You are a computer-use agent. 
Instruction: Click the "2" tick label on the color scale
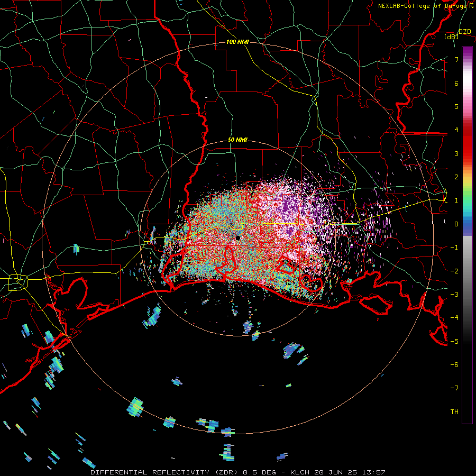click(456, 177)
